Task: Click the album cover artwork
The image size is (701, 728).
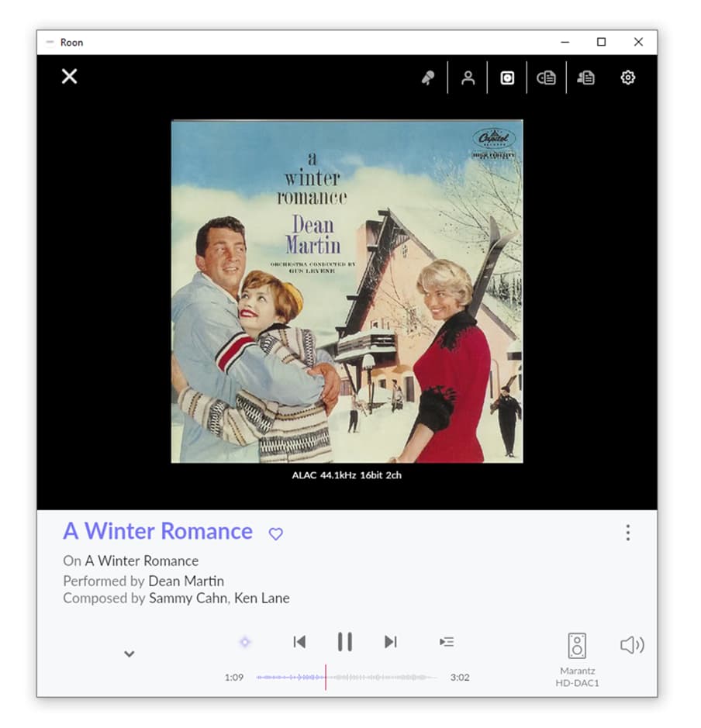Action: tap(347, 291)
